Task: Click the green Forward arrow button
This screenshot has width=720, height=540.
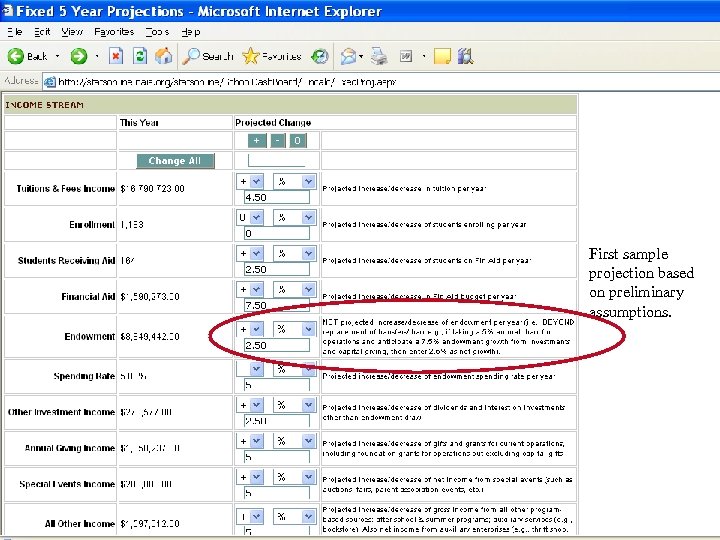Action: pyautogui.click(x=79, y=56)
